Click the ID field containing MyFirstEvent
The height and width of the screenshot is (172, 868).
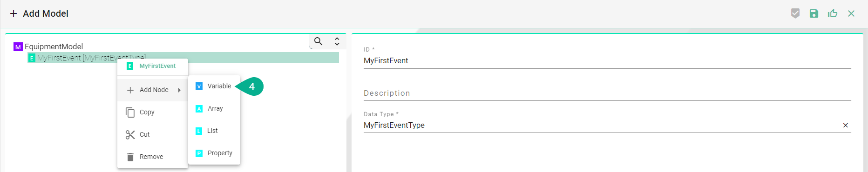point(607,60)
